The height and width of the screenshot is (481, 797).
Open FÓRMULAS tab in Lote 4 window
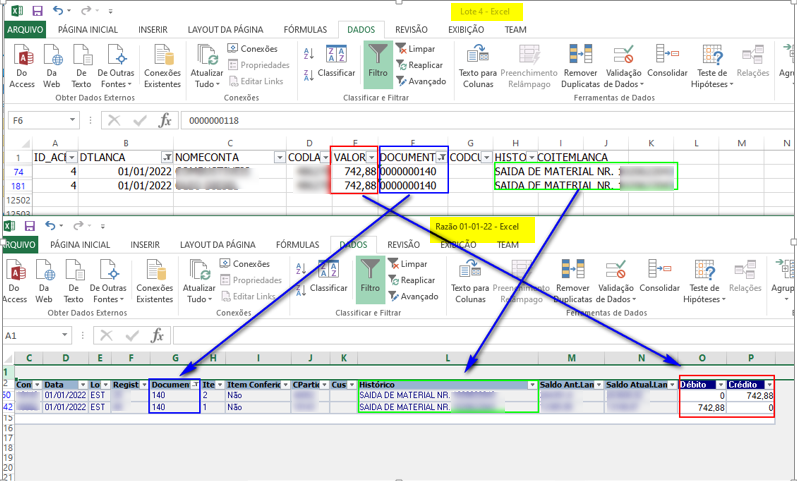(x=305, y=29)
